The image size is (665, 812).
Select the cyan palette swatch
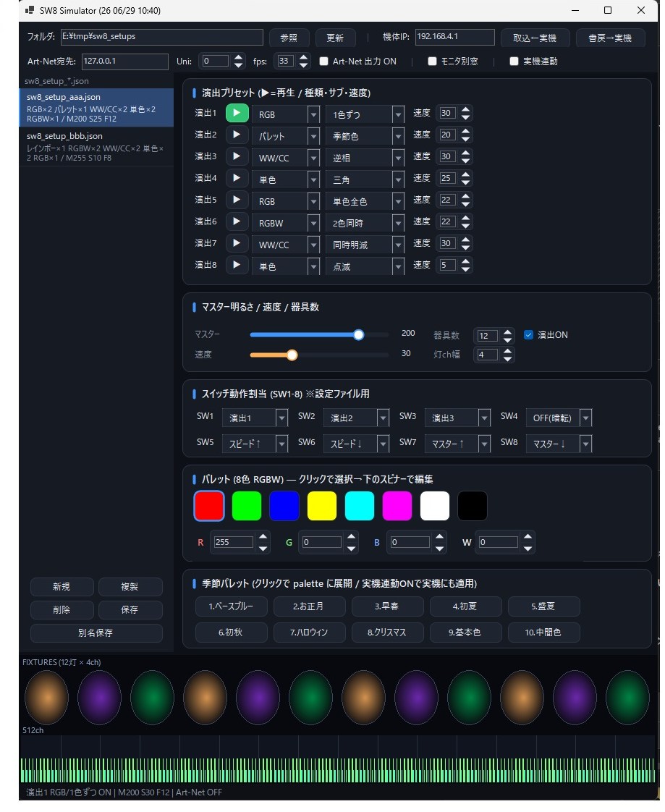tap(360, 506)
